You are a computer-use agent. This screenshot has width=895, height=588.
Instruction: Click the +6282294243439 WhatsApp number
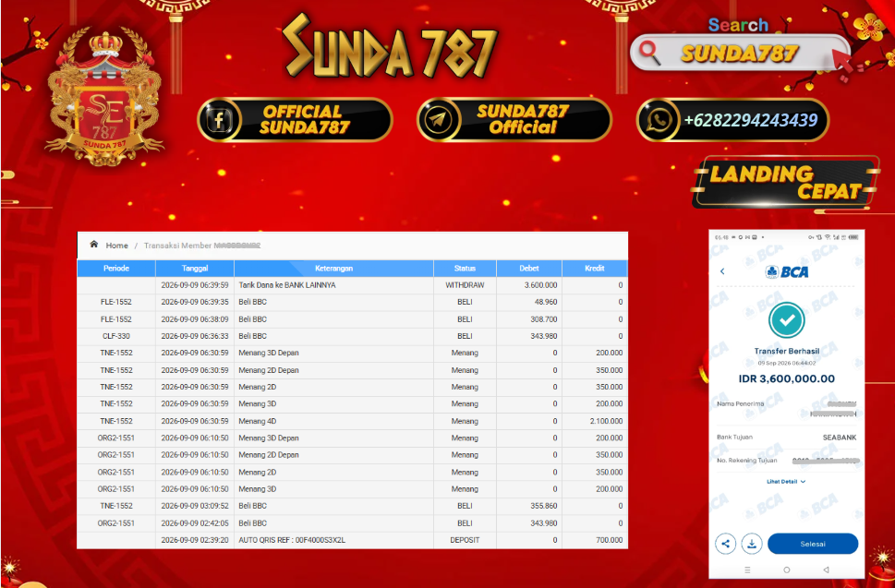[751, 120]
